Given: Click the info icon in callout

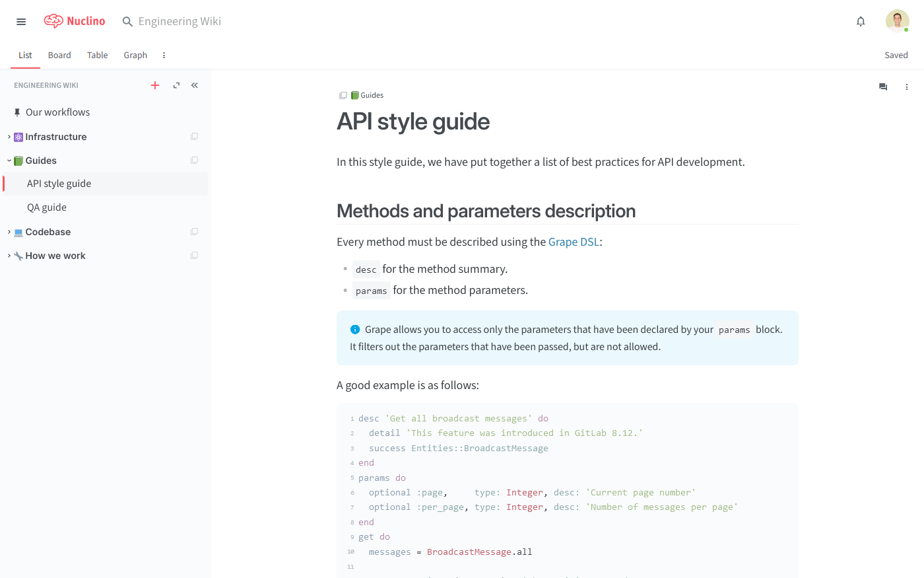Looking at the screenshot, I should click(355, 330).
